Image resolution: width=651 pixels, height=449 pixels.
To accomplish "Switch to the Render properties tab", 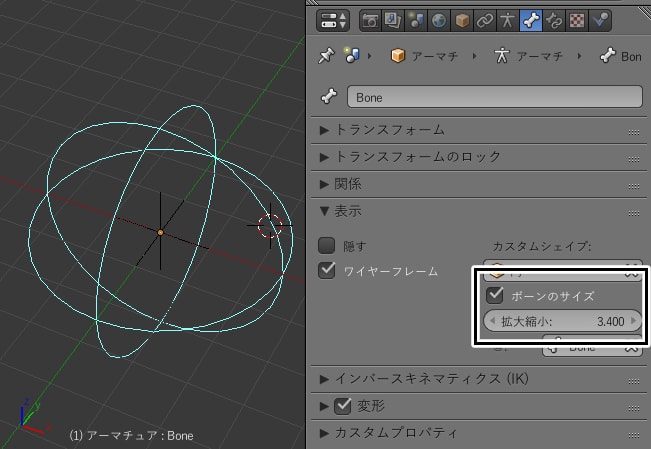I will pos(370,20).
